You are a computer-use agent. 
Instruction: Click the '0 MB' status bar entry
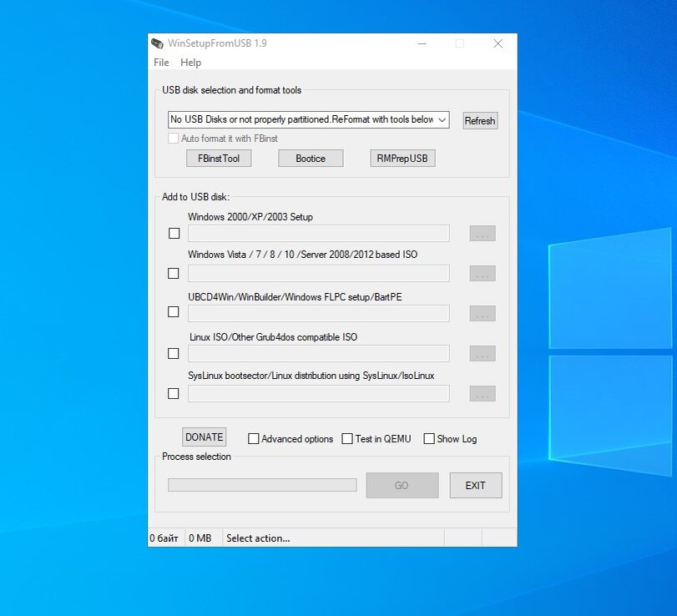coord(200,538)
